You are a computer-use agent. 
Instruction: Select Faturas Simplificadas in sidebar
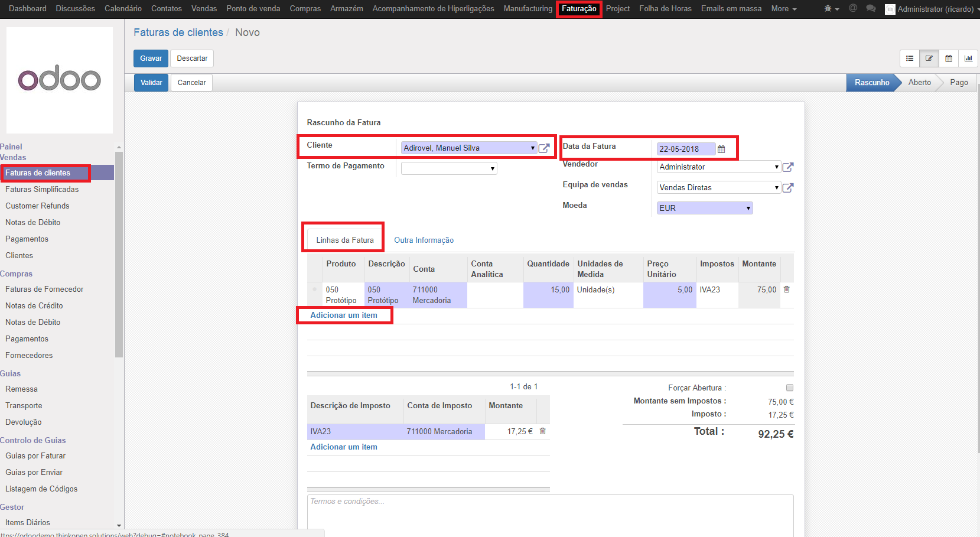coord(42,190)
